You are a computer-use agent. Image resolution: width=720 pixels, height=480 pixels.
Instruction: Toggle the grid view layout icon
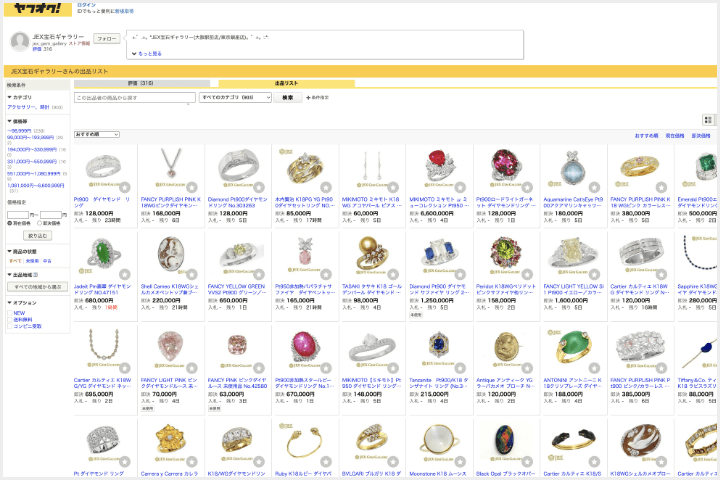[x=708, y=119]
